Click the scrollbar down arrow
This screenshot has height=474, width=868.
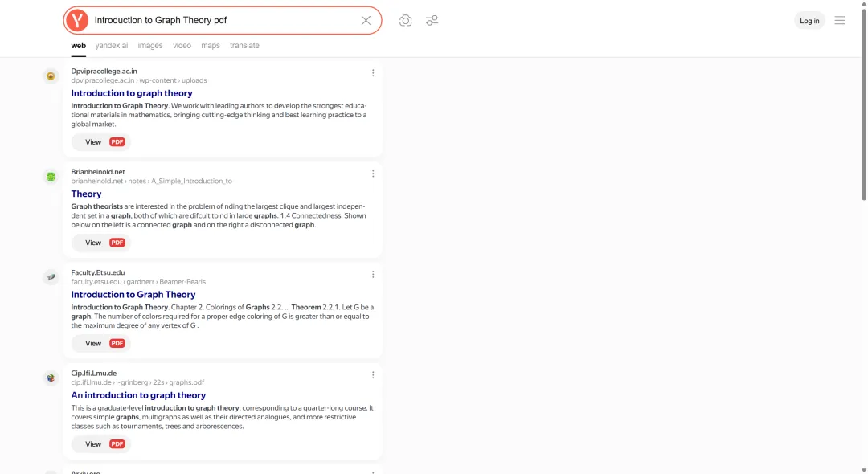(863, 470)
